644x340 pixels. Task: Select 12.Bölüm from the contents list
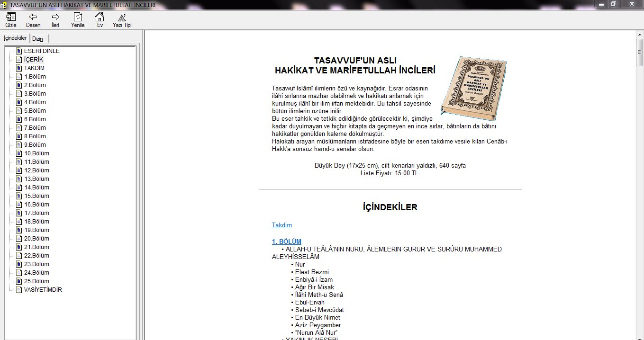coord(36,170)
